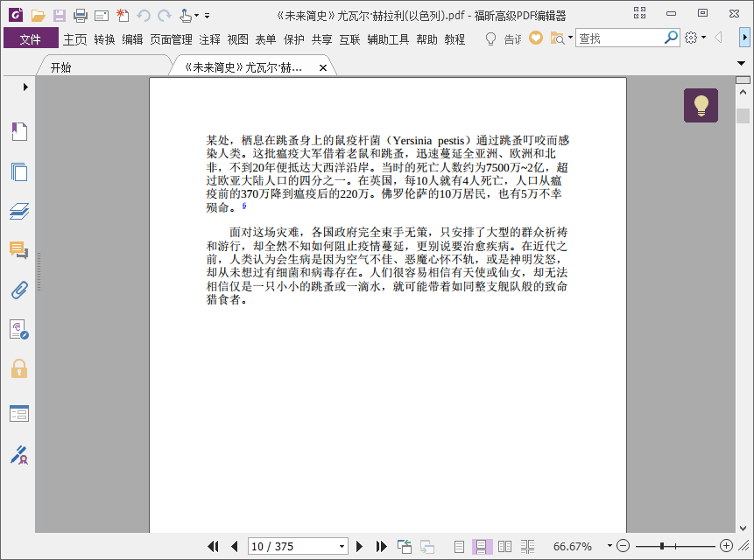Print the document via printer icon
Screen dimensions: 754x560
pyautogui.click(x=81, y=16)
